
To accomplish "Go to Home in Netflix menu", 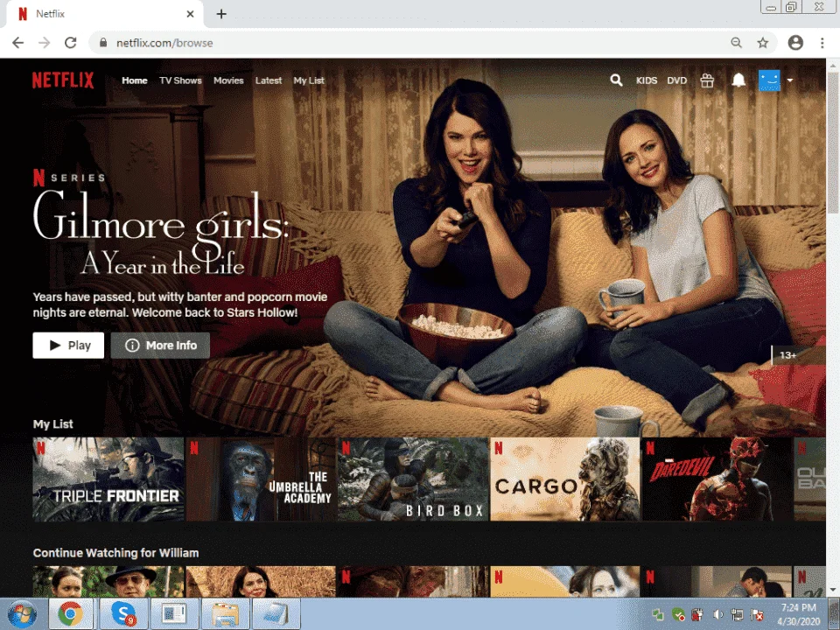I will pyautogui.click(x=135, y=80).
